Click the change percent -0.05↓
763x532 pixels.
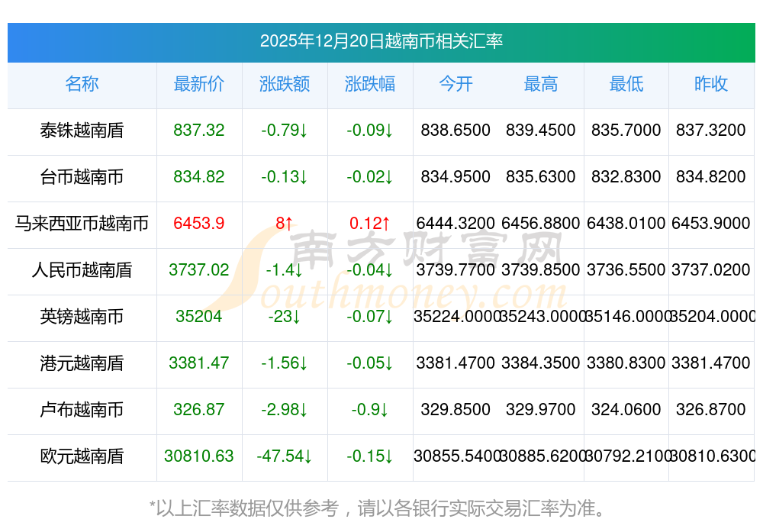(370, 363)
